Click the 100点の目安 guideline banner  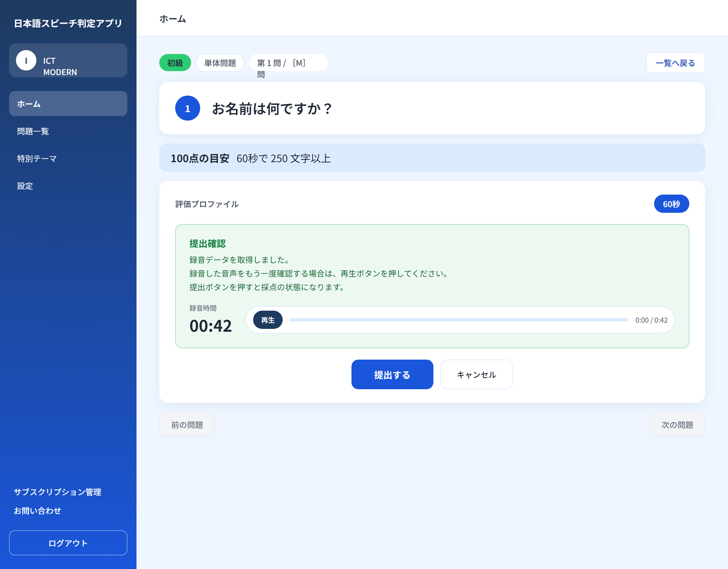[432, 158]
